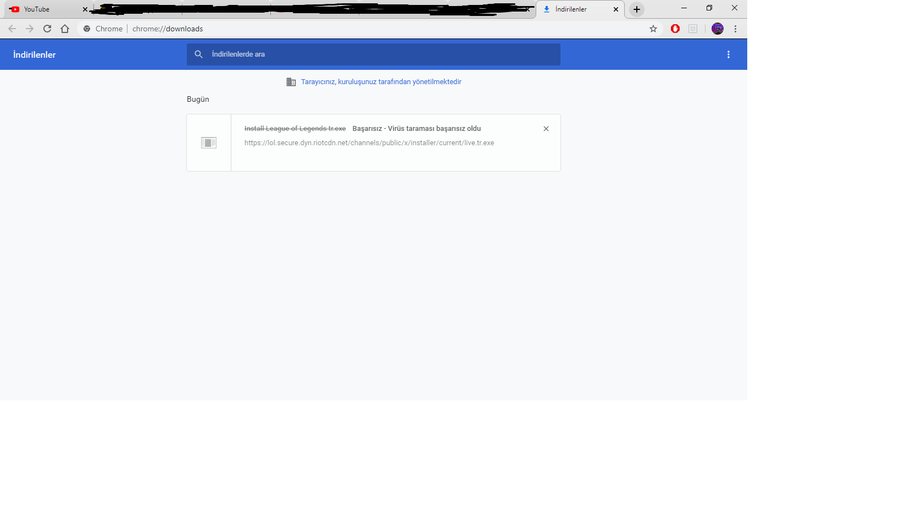Click the chrome://downloads address bar
The width and height of the screenshot is (900, 506).
coord(367,29)
